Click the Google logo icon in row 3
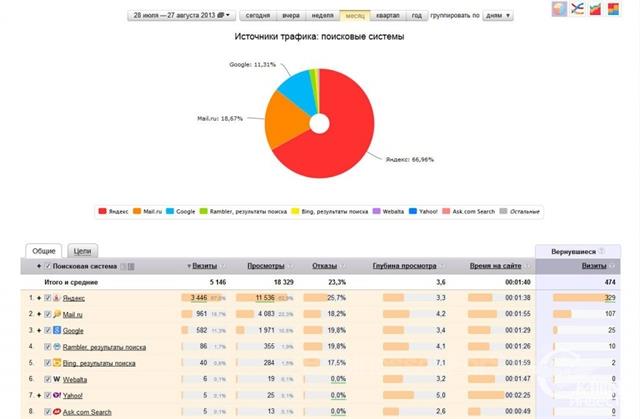640x419 pixels. click(x=57, y=330)
